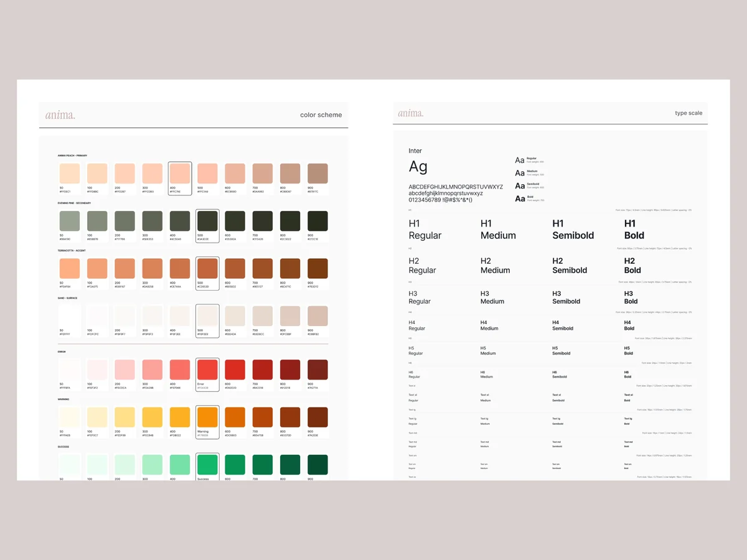Click the 'Inter' font name
The width and height of the screenshot is (747, 560).
pos(415,151)
